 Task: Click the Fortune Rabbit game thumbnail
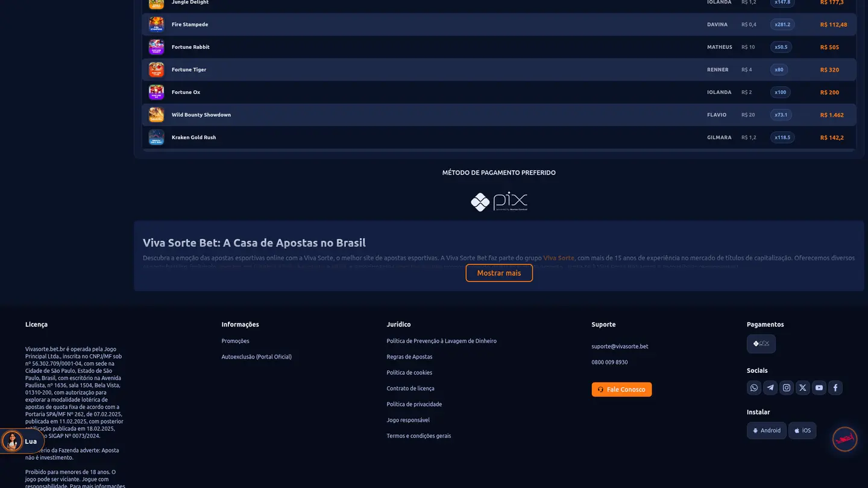156,47
